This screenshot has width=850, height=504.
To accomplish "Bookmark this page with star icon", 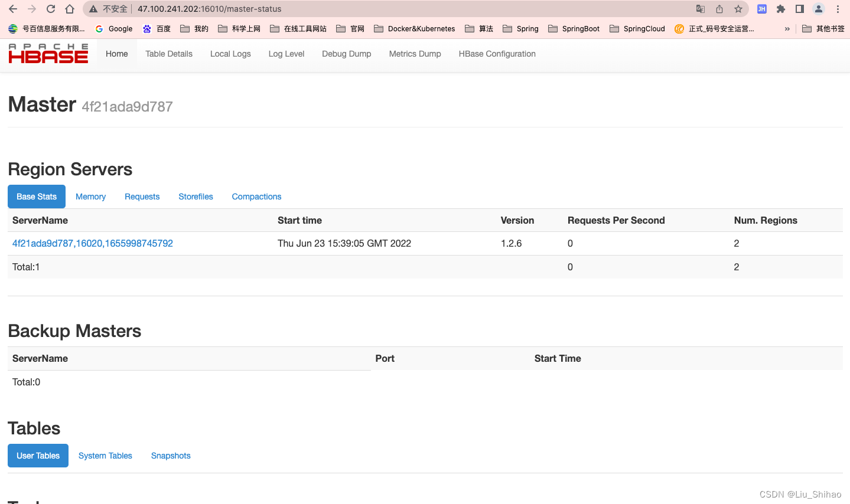I will click(738, 9).
